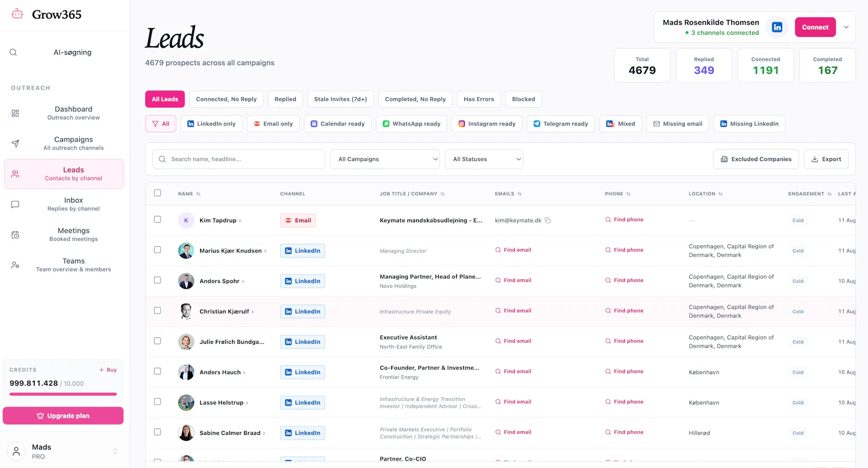This screenshot has height=468, width=868.
Task: Click Sabine Calmer Braad's profile photo
Action: 186,433
